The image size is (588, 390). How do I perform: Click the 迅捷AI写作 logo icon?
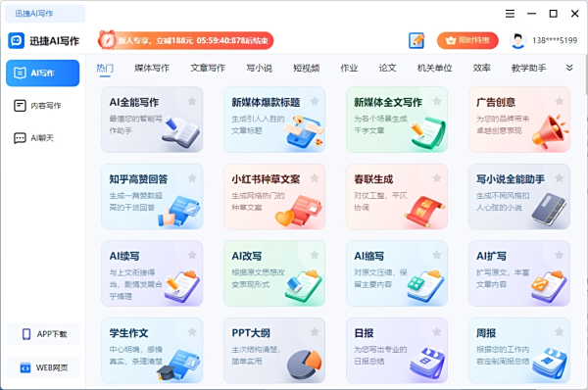[x=16, y=40]
